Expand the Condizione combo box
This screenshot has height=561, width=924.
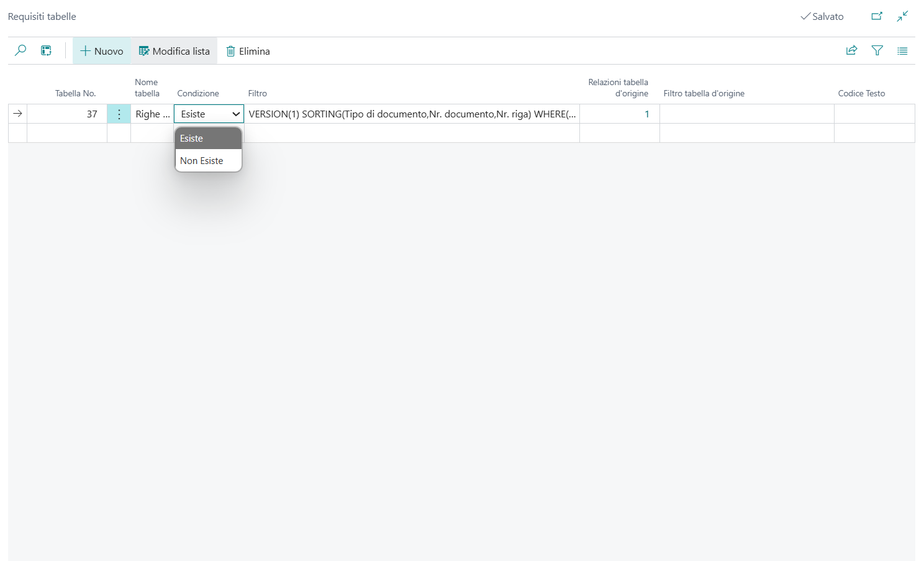[209, 114]
